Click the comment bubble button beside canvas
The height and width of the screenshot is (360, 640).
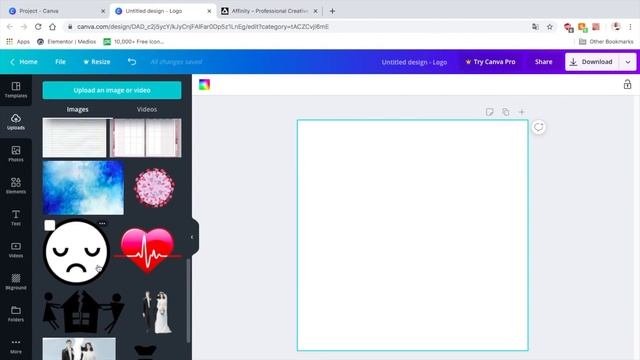coord(538,127)
